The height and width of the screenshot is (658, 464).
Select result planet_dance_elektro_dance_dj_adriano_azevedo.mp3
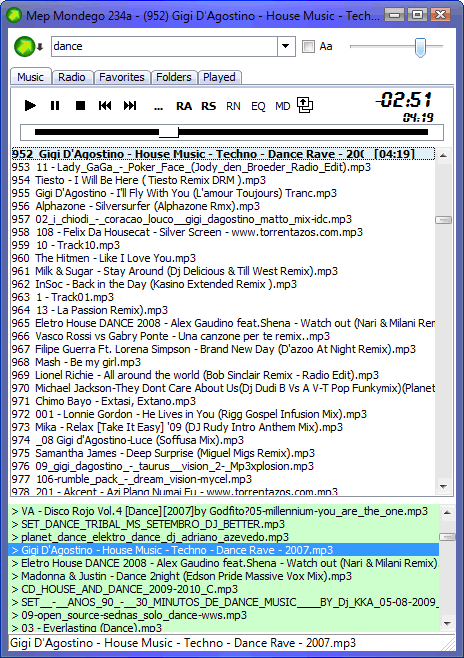click(x=224, y=538)
